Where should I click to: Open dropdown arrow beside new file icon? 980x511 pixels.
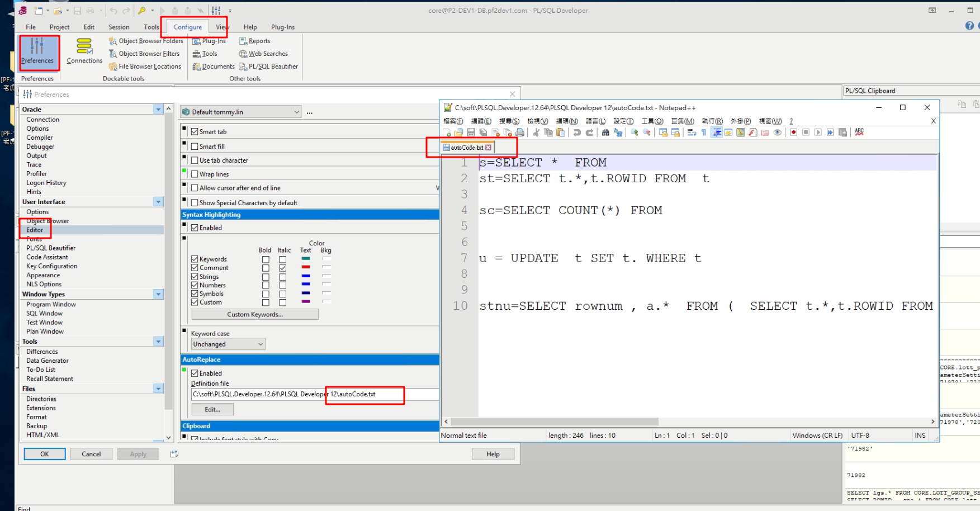pos(48,11)
